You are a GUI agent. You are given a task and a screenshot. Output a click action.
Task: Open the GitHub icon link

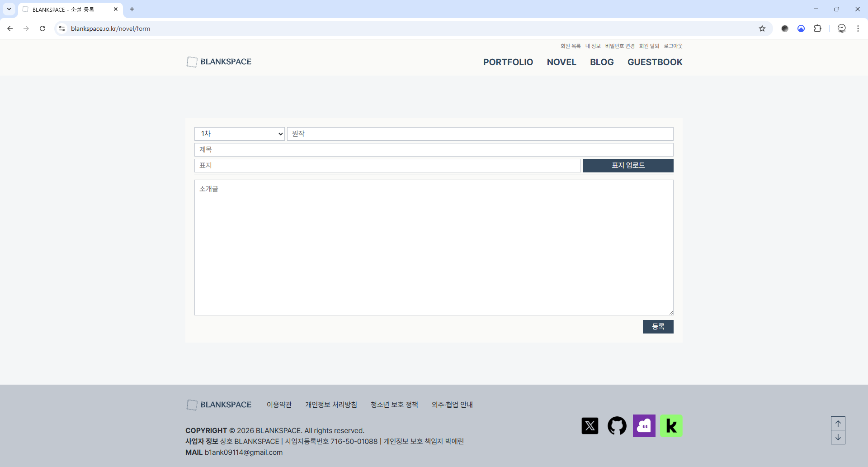pyautogui.click(x=617, y=426)
